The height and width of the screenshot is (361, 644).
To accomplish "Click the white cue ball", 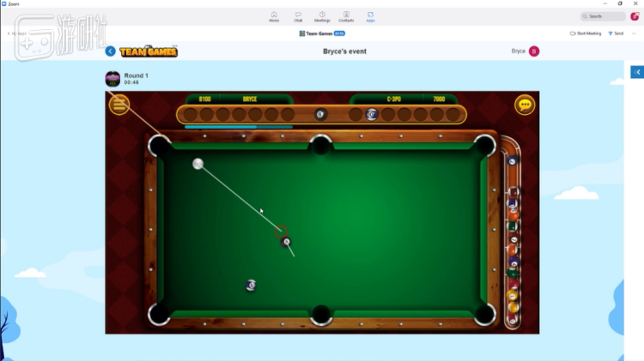I will tap(198, 164).
